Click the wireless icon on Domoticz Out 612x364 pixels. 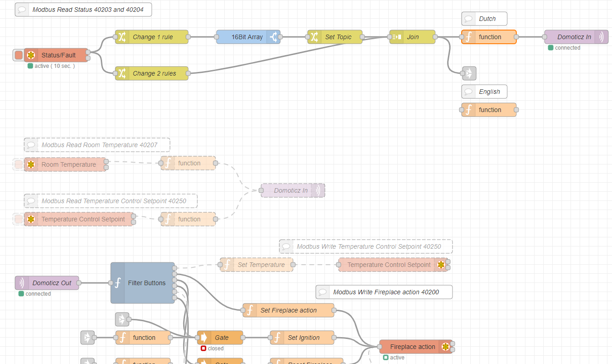click(x=22, y=283)
